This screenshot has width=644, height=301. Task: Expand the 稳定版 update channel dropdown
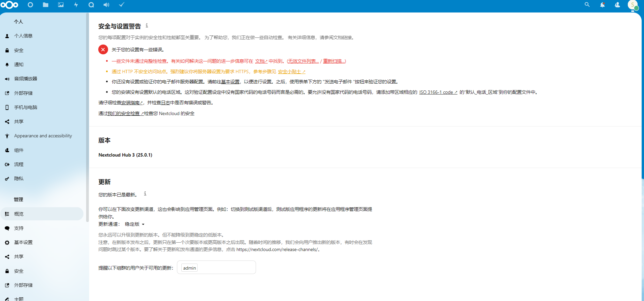click(x=135, y=224)
